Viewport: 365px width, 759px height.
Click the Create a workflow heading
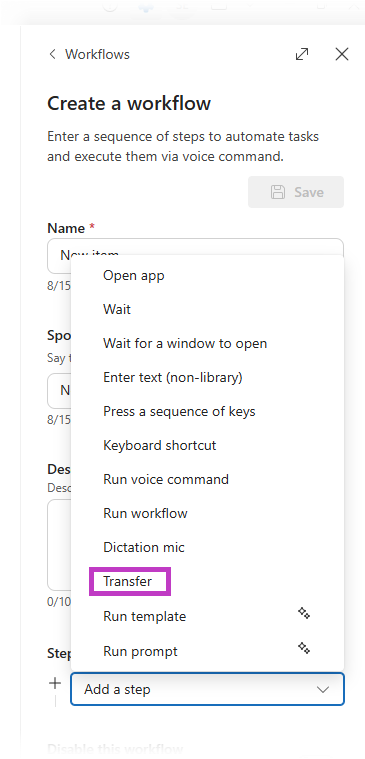click(129, 104)
